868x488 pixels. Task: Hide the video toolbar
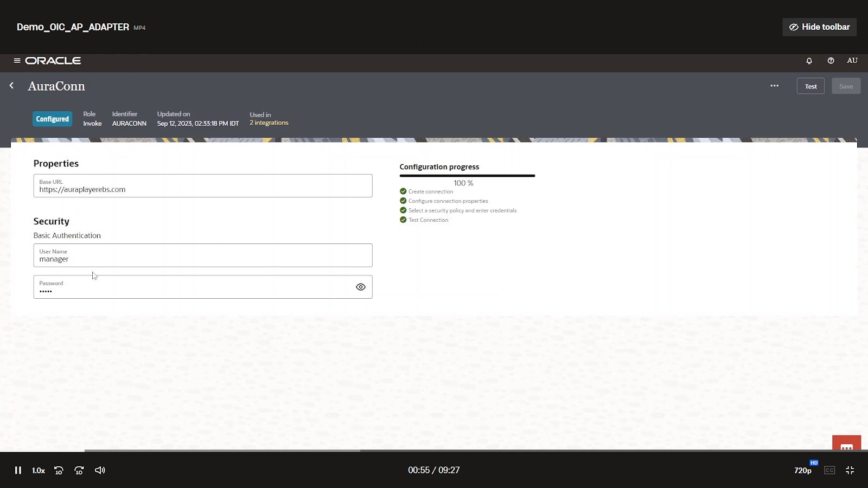(819, 27)
